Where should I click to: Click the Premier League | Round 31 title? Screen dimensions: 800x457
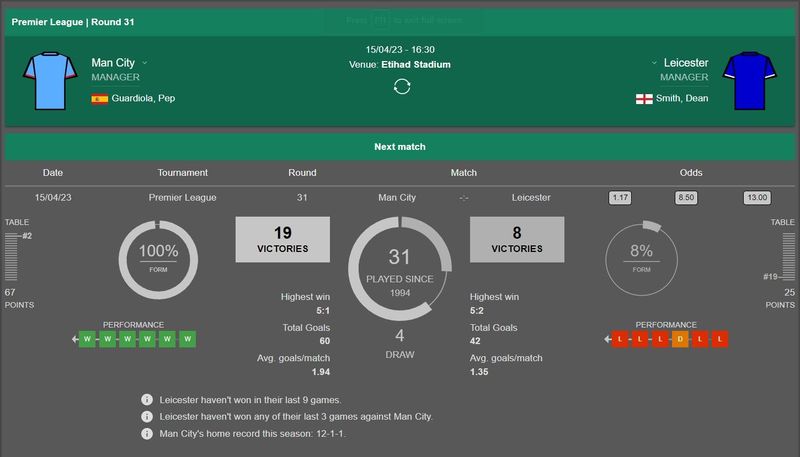[x=72, y=22]
